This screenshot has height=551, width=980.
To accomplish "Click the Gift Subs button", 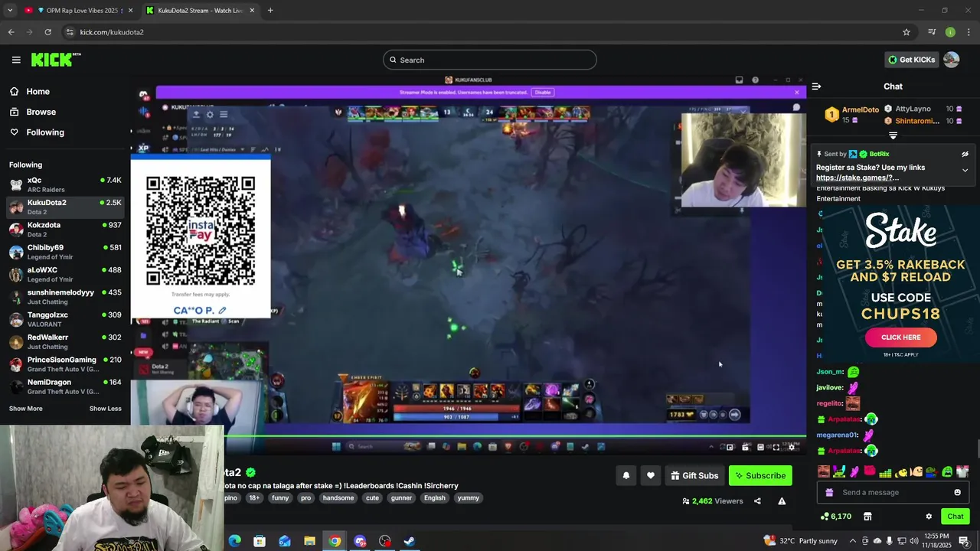I will [x=694, y=475].
